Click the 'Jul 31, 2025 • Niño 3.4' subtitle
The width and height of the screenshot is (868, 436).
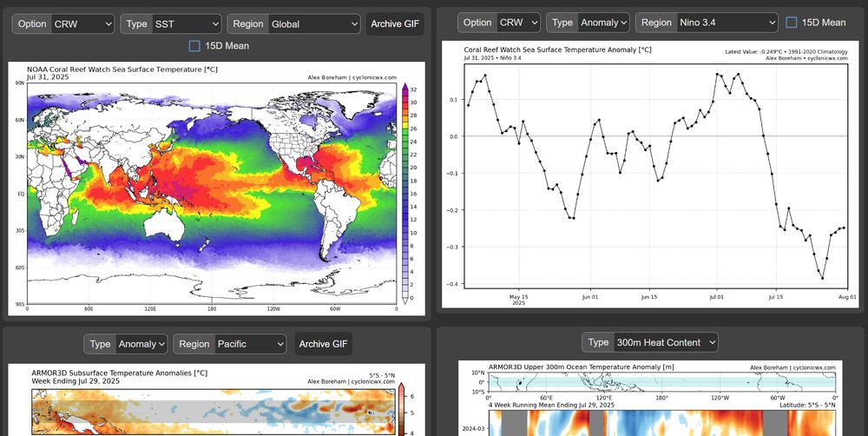point(493,57)
